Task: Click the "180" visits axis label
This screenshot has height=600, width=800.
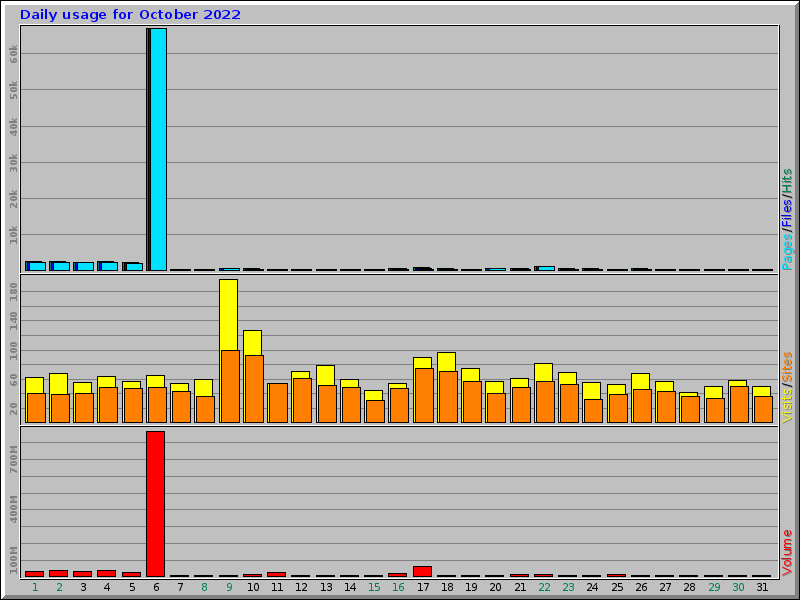Action: tap(13, 292)
